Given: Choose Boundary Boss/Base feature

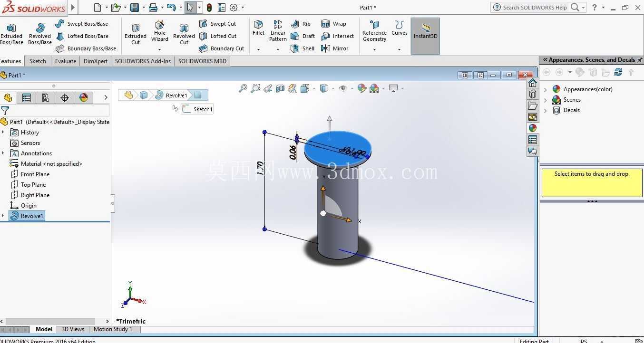Looking at the screenshot, I should point(86,48).
